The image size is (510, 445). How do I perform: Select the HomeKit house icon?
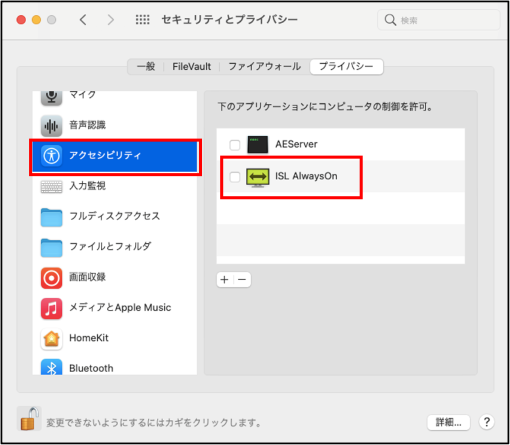click(51, 339)
